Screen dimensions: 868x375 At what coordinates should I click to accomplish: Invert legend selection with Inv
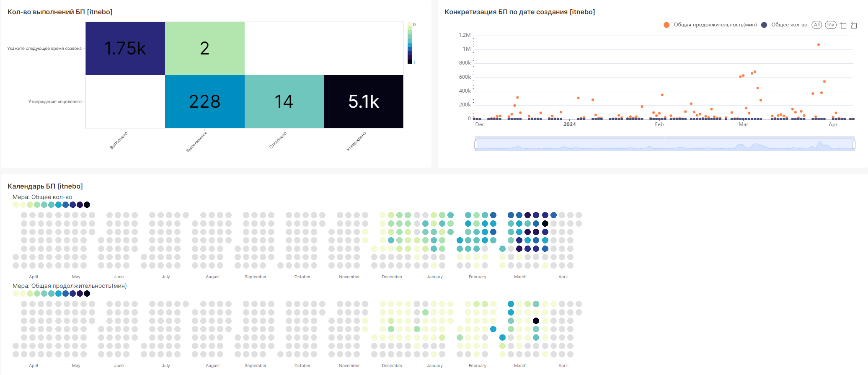click(x=830, y=25)
